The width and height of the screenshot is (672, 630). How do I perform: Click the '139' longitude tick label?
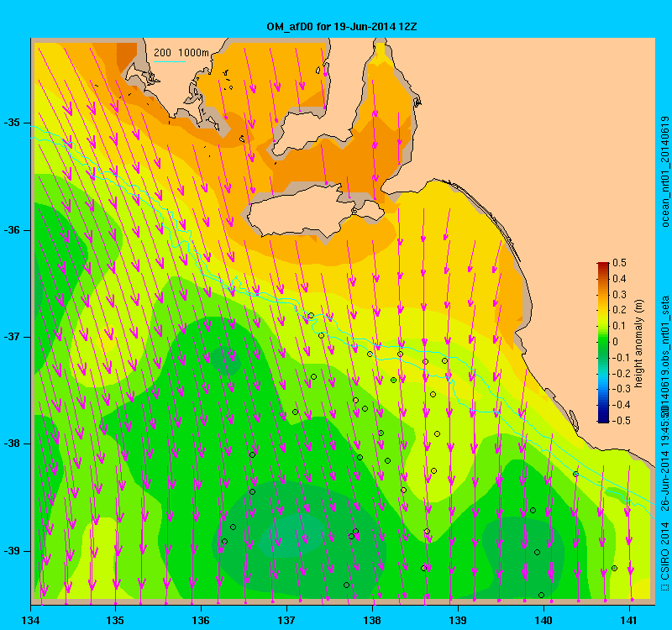coord(458,620)
